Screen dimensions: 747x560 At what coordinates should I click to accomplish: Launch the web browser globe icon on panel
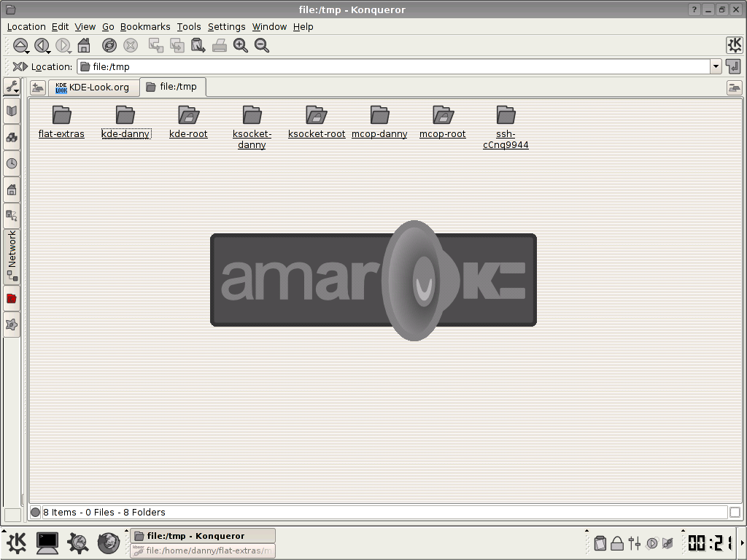tap(109, 542)
